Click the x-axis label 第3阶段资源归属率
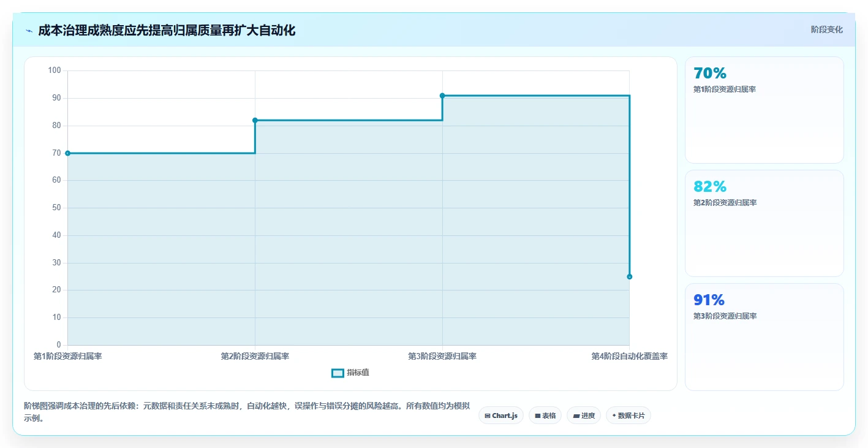 (442, 356)
